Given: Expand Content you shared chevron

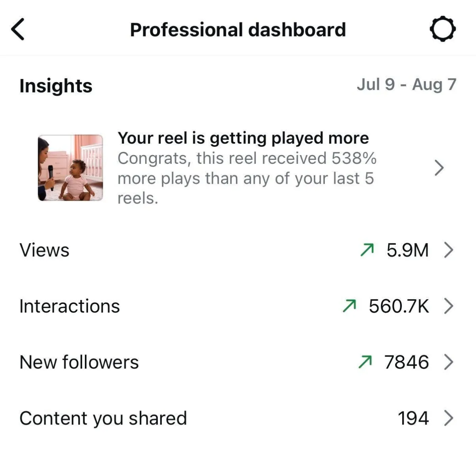Looking at the screenshot, I should pos(448,418).
